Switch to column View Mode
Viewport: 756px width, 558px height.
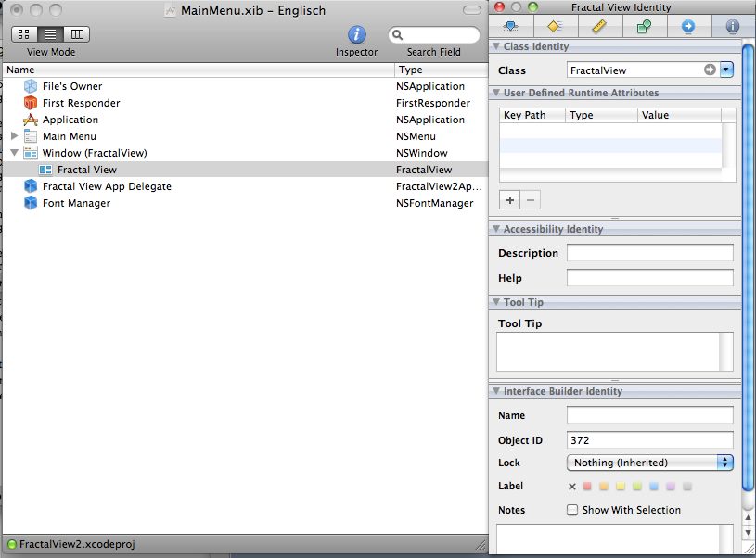(x=76, y=34)
